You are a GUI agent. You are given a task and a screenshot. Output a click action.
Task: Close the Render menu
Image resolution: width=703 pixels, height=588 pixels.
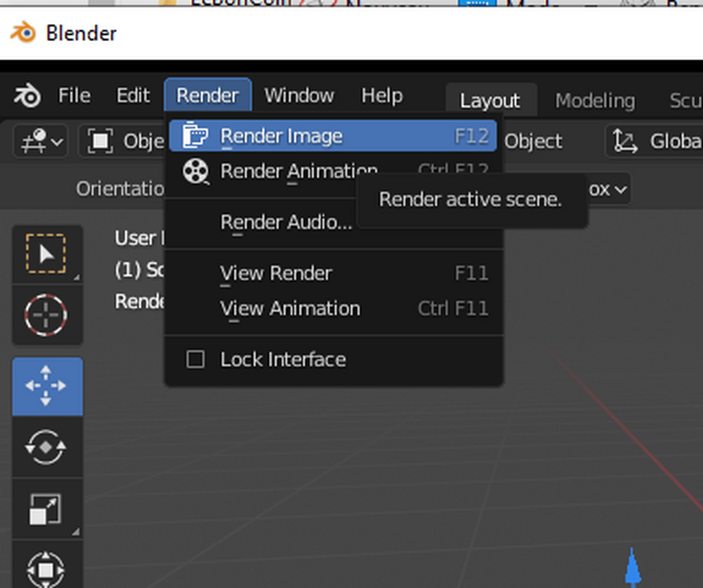coord(207,95)
